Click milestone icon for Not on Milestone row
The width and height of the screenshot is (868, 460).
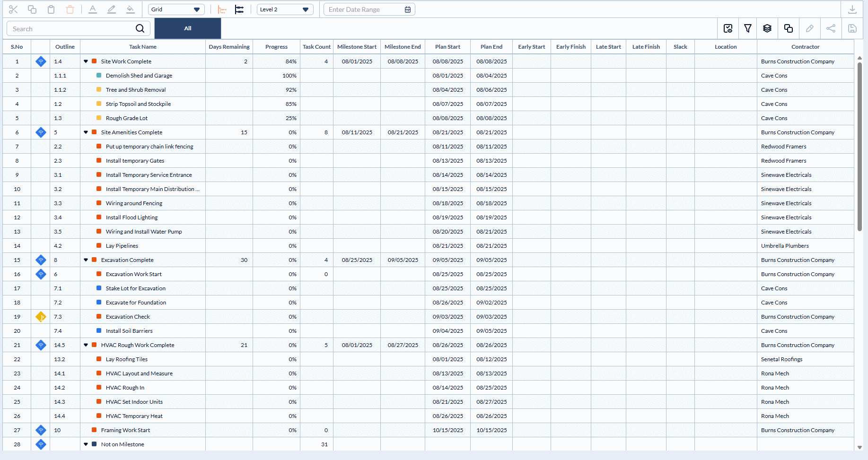(41, 444)
